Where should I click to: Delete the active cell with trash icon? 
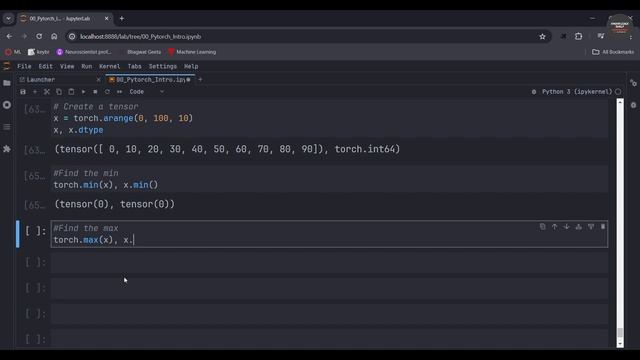point(603,227)
